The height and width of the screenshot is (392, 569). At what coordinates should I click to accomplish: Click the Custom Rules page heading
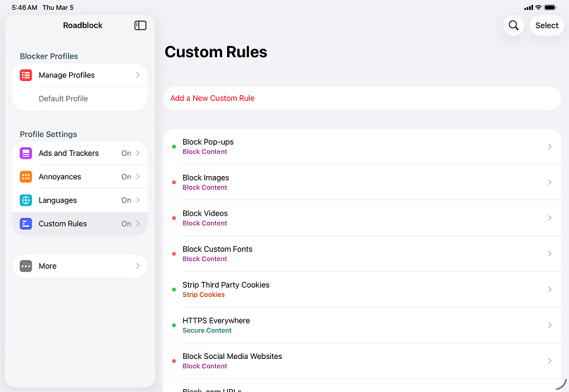(216, 52)
